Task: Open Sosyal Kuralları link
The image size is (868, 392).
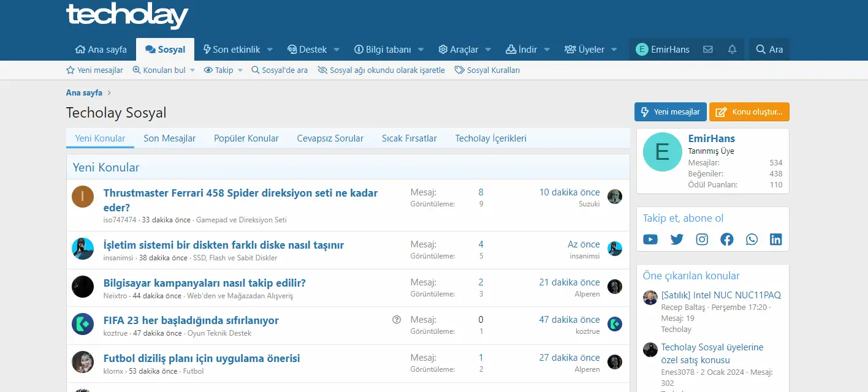Action: tap(487, 70)
